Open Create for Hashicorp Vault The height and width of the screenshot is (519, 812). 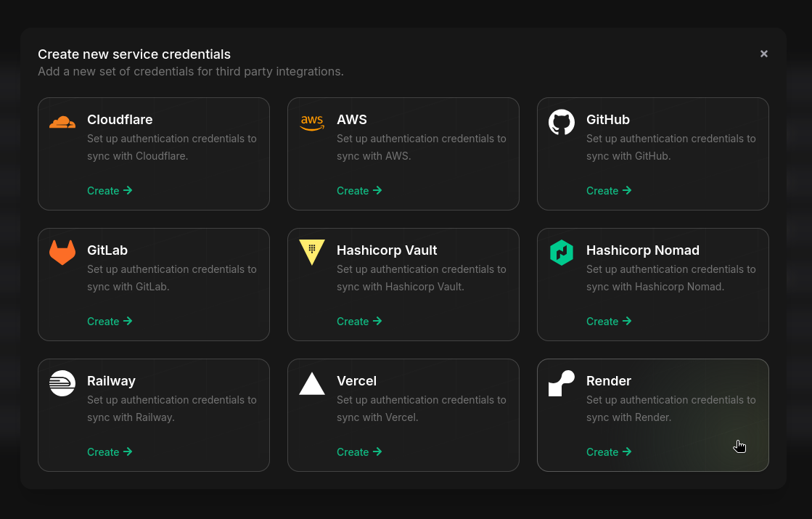(x=359, y=322)
